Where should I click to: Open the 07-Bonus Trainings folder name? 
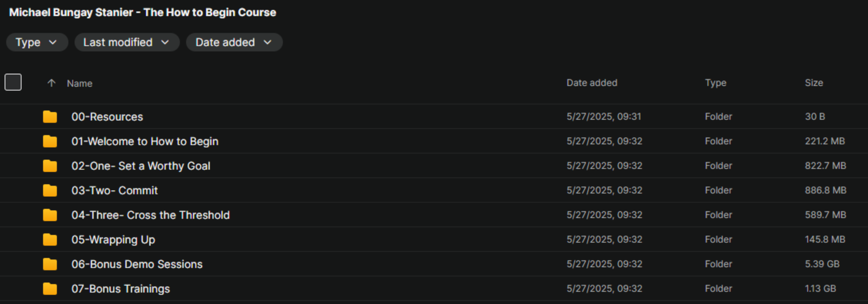pyautogui.click(x=120, y=289)
